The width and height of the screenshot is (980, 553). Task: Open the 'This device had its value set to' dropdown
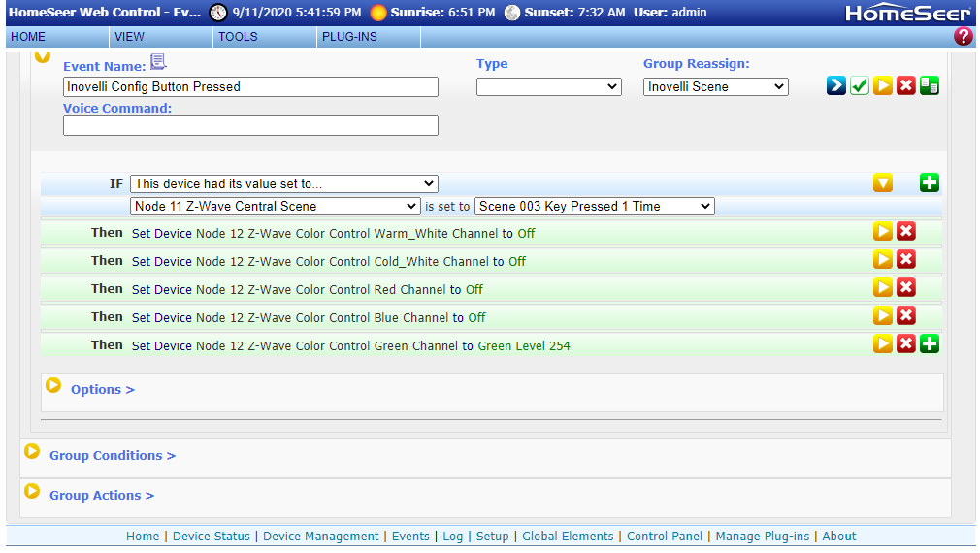point(283,183)
